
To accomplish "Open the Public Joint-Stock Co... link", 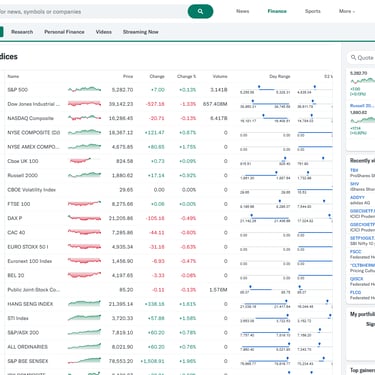I will (x=34, y=290).
